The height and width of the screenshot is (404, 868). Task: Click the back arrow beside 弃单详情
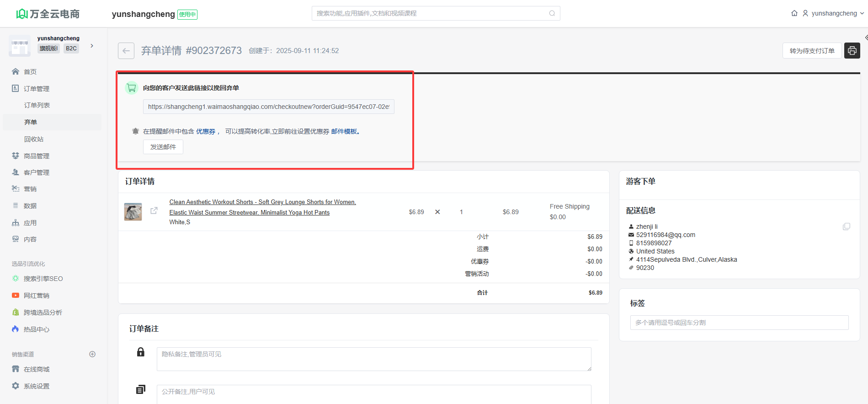pos(126,51)
